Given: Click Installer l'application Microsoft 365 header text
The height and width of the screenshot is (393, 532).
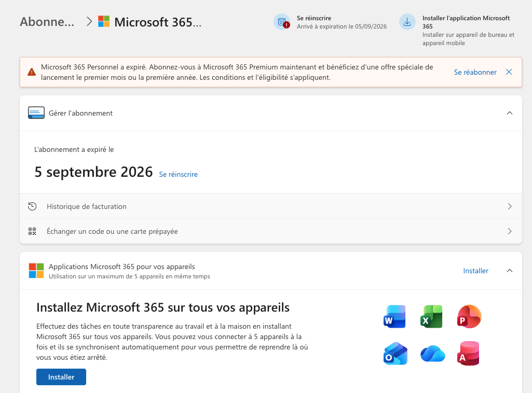Looking at the screenshot, I should (466, 22).
